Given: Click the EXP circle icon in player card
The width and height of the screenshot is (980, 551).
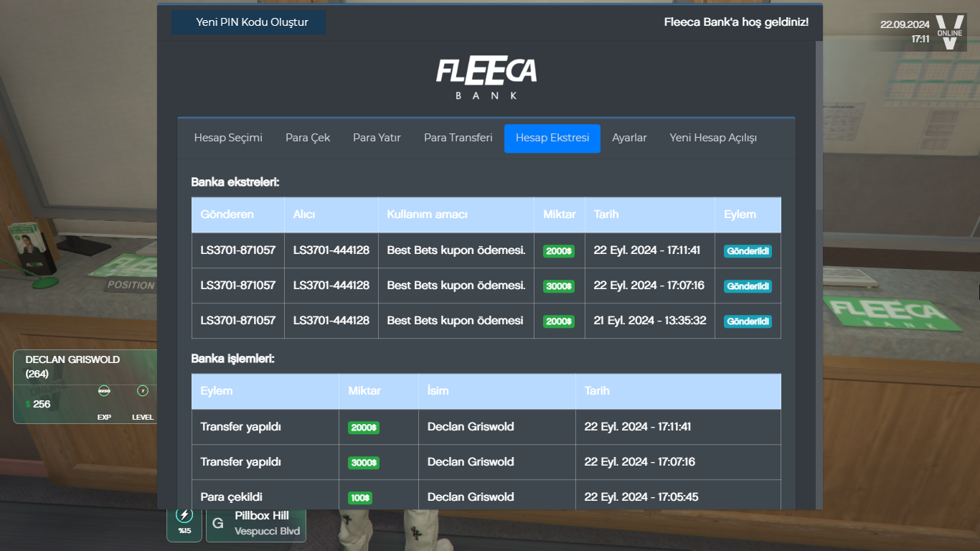Looking at the screenshot, I should (104, 391).
